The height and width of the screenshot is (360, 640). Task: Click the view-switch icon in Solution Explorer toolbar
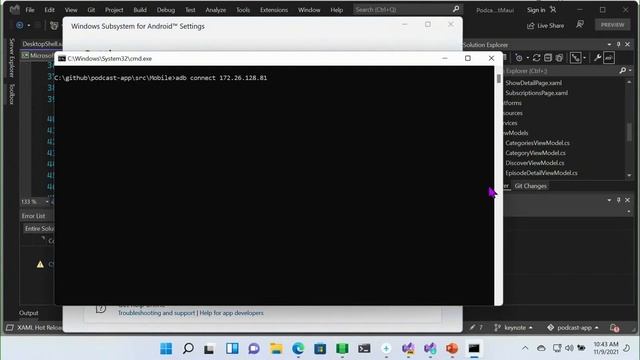(x=575, y=58)
